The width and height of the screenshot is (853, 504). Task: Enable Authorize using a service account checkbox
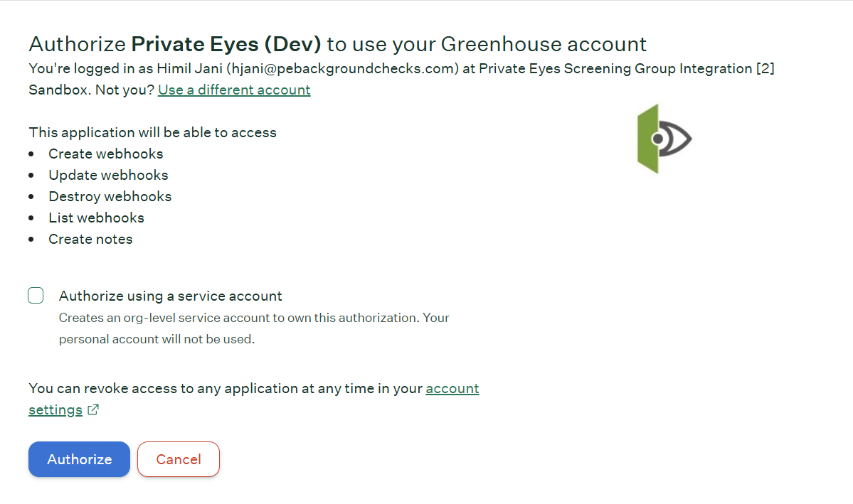coord(36,296)
